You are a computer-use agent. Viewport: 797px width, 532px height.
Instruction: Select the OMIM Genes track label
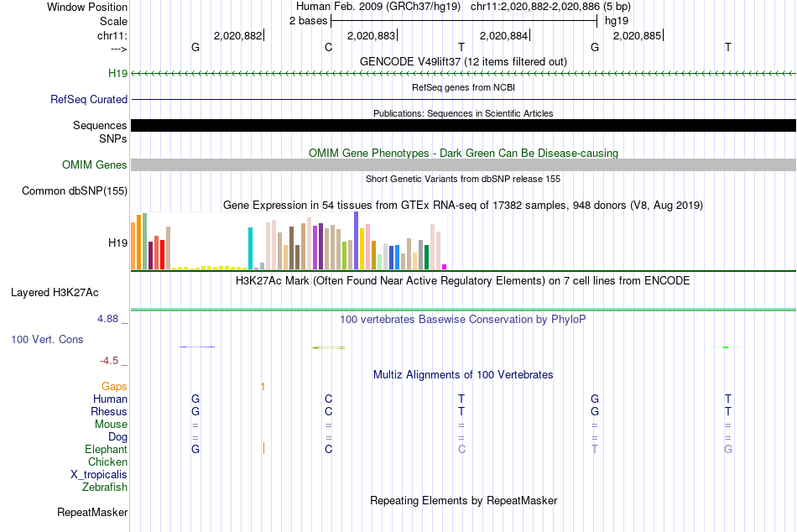coord(94,164)
